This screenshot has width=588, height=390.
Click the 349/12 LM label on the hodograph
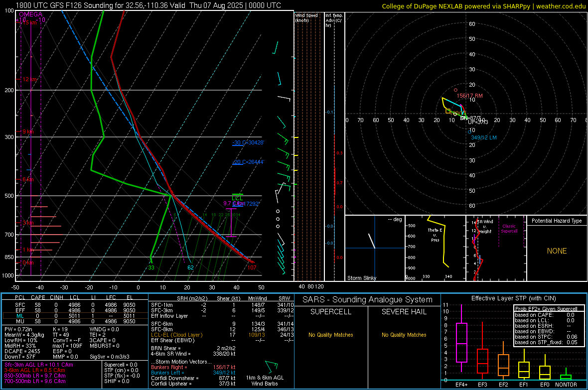(484, 137)
